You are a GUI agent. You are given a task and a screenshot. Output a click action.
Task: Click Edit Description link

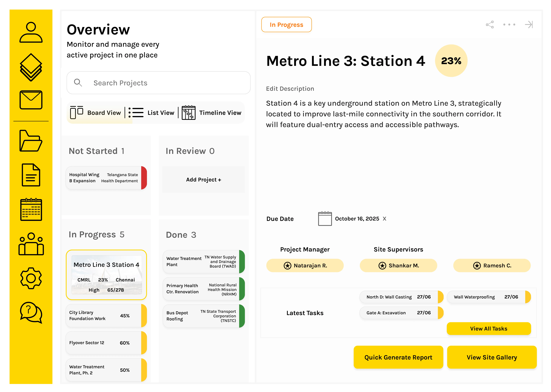point(290,89)
